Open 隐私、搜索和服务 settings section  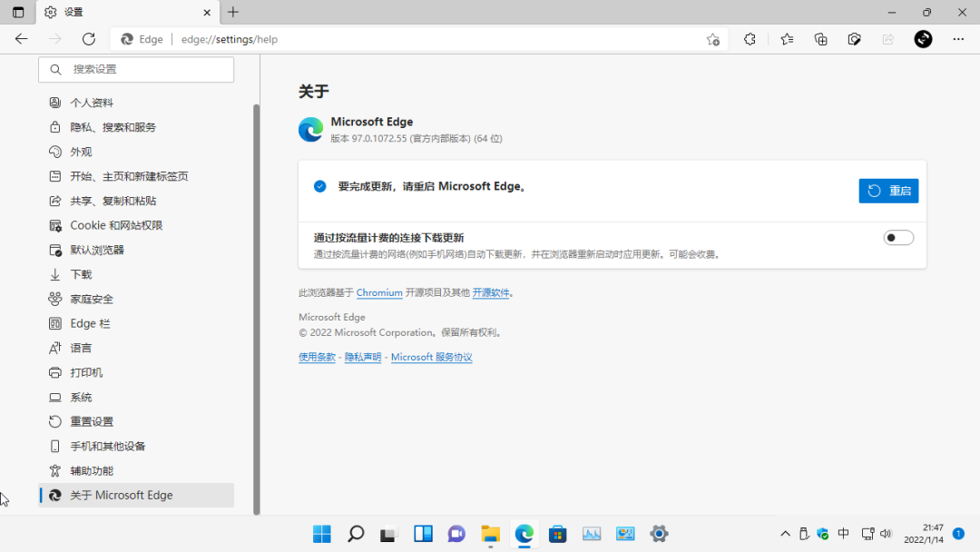click(136, 127)
